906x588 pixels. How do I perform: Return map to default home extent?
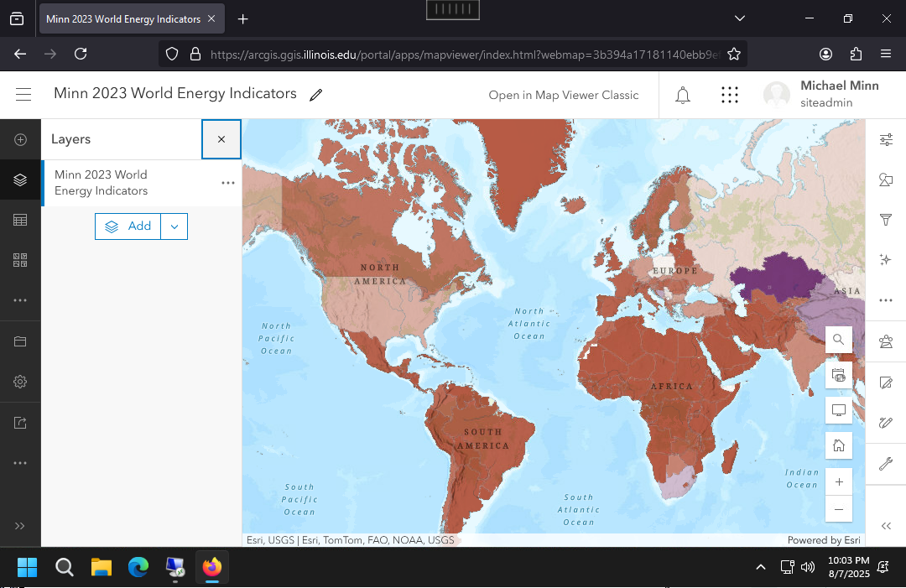838,446
